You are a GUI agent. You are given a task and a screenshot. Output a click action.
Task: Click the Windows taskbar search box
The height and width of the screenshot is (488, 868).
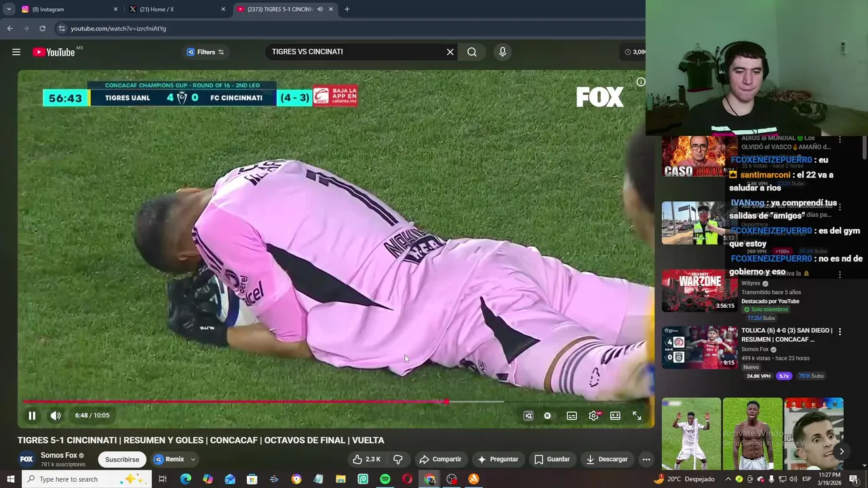coord(87,479)
